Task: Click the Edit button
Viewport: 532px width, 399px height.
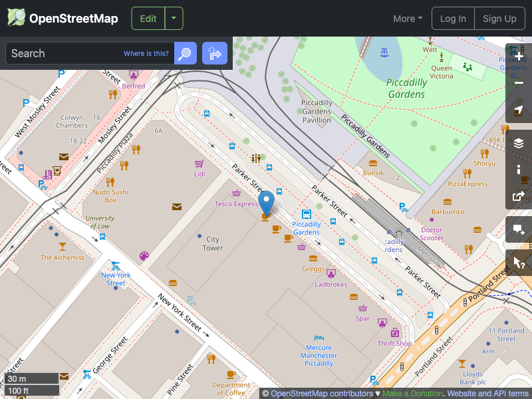Action: (148, 18)
